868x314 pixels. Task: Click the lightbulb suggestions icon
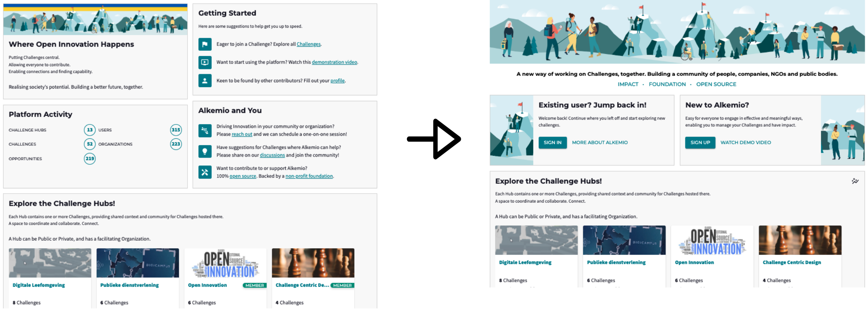click(205, 151)
